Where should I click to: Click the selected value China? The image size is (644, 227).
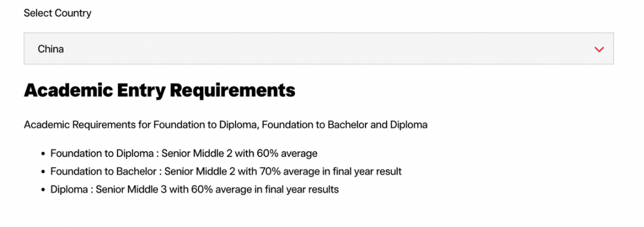pyautogui.click(x=51, y=49)
